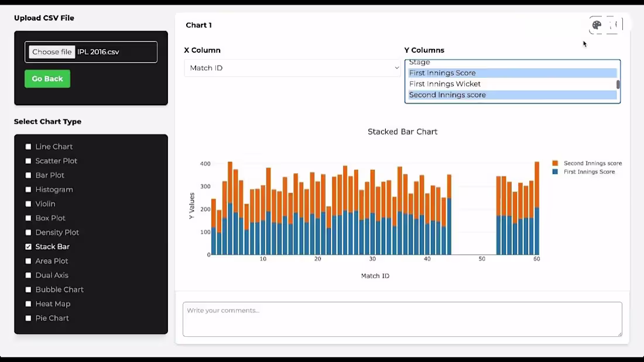Check the Bubble Chart option
This screenshot has height=362, width=644.
[28, 289]
